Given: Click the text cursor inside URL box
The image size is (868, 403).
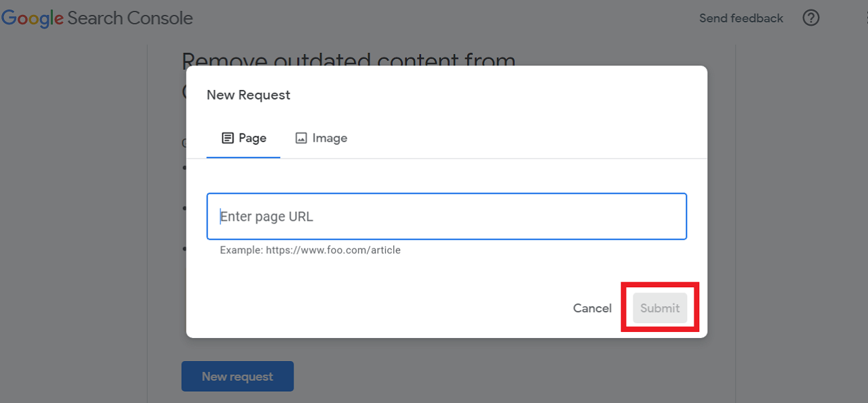Looking at the screenshot, I should [220, 216].
